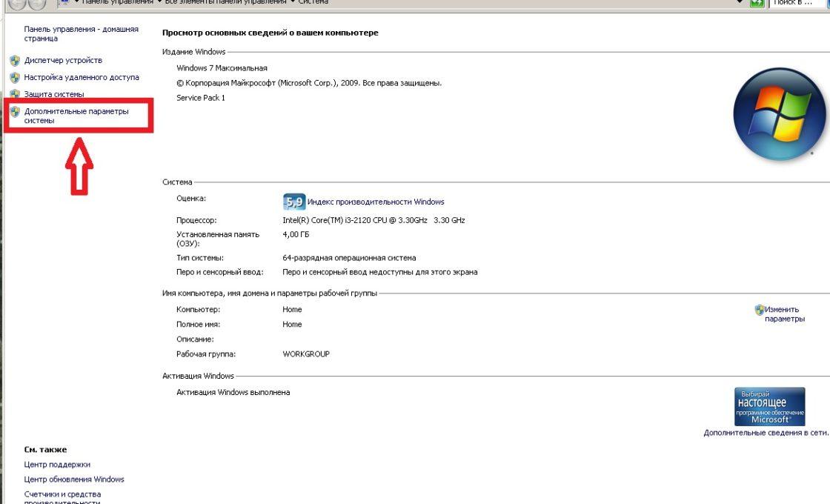The width and height of the screenshot is (830, 504).
Task: Click the shield icon beside Защита системы
Action: (x=15, y=94)
